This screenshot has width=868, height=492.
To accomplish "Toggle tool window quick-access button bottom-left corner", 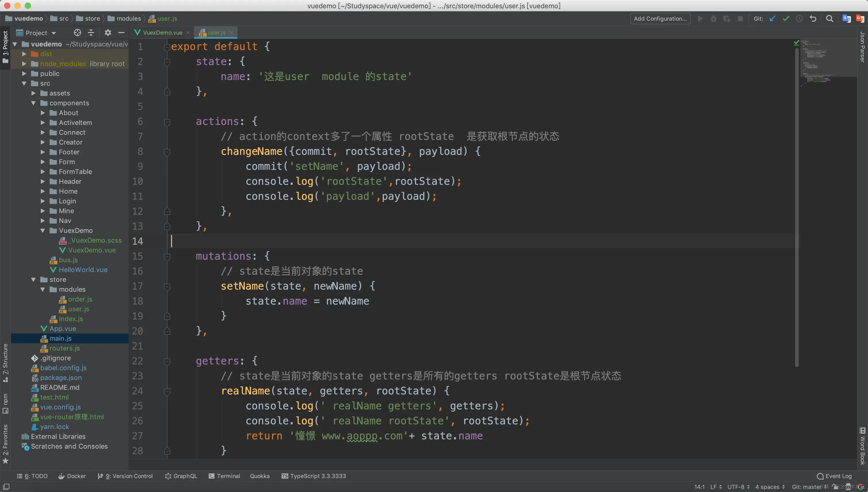I will (x=6, y=487).
